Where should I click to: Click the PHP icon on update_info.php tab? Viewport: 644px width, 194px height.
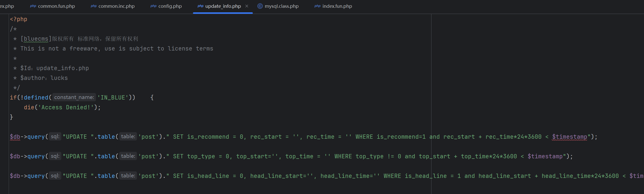point(201,6)
